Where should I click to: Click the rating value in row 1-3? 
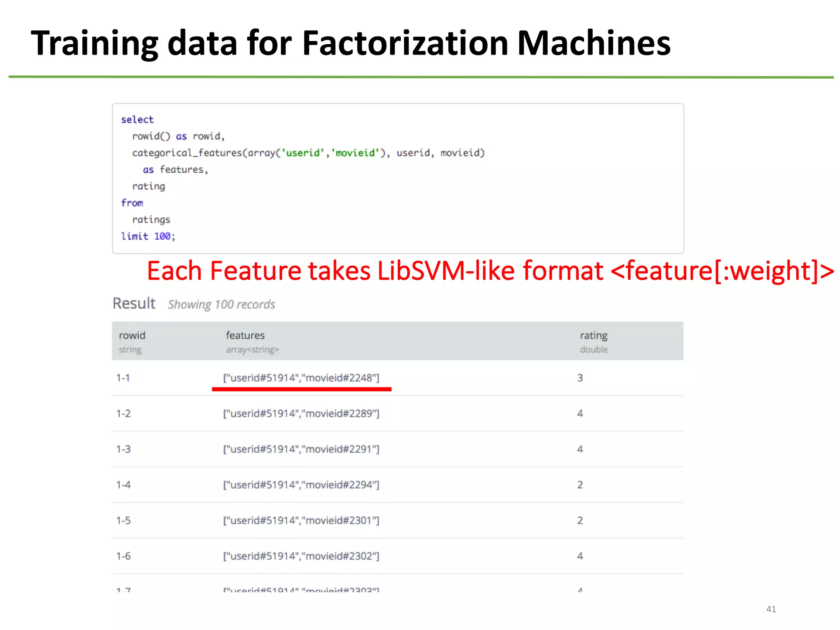pyautogui.click(x=580, y=449)
